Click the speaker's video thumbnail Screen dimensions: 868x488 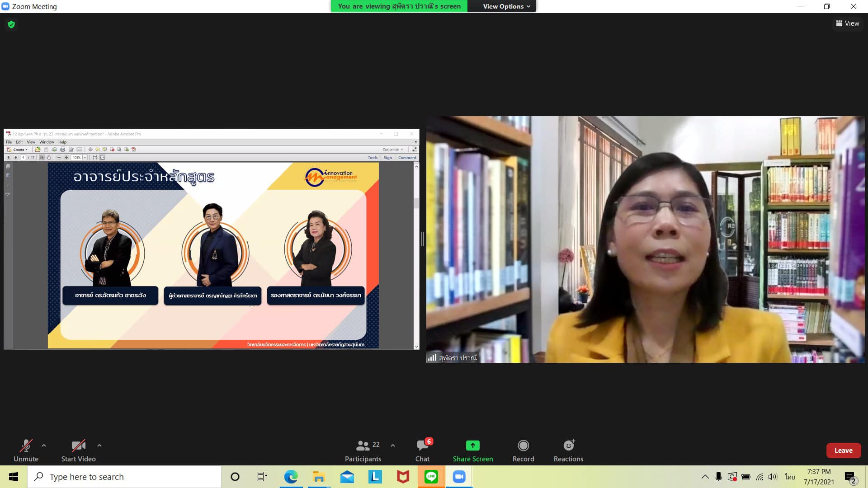coord(645,239)
